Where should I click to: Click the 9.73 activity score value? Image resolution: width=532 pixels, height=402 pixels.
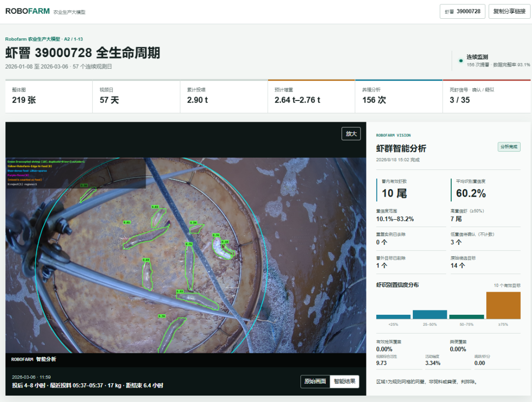pos(381,363)
